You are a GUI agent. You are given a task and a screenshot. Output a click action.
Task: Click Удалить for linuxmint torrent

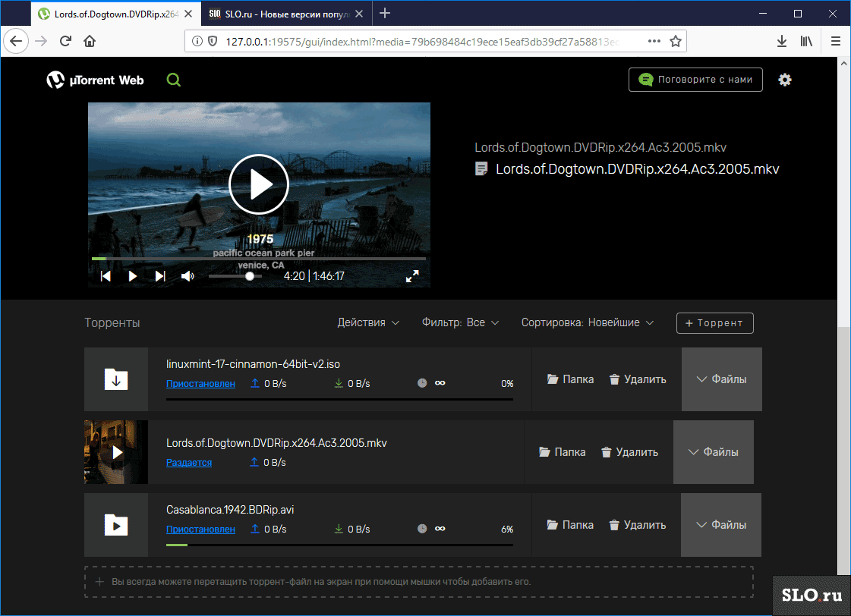click(x=638, y=379)
